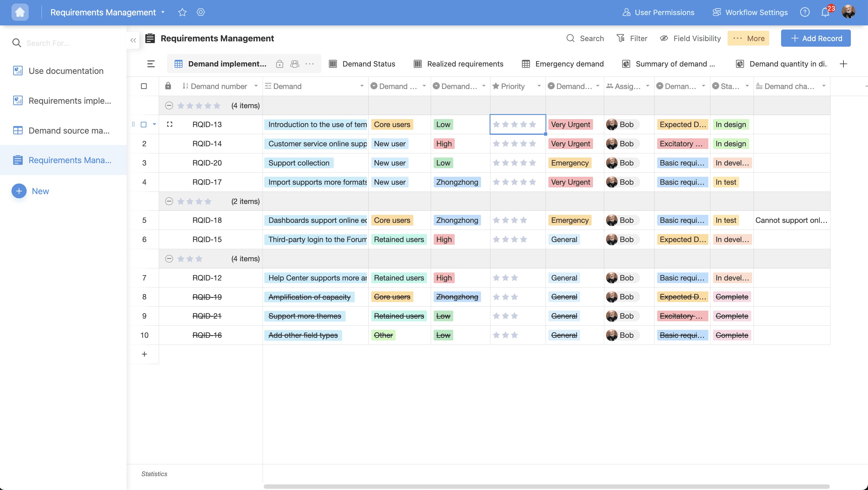
Task: Tick the select-all header checkbox
Action: [144, 86]
